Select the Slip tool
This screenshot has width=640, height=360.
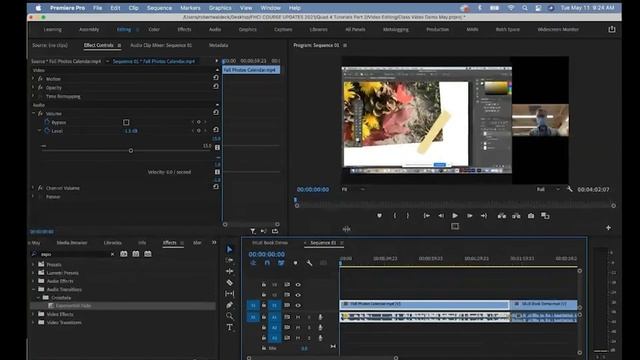point(229,293)
